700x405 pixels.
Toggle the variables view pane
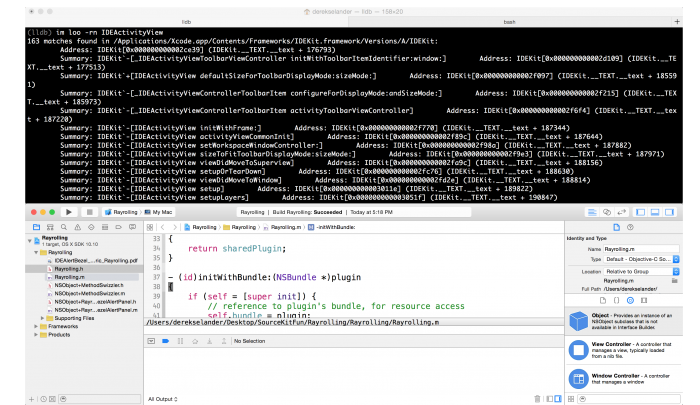tap(550, 399)
